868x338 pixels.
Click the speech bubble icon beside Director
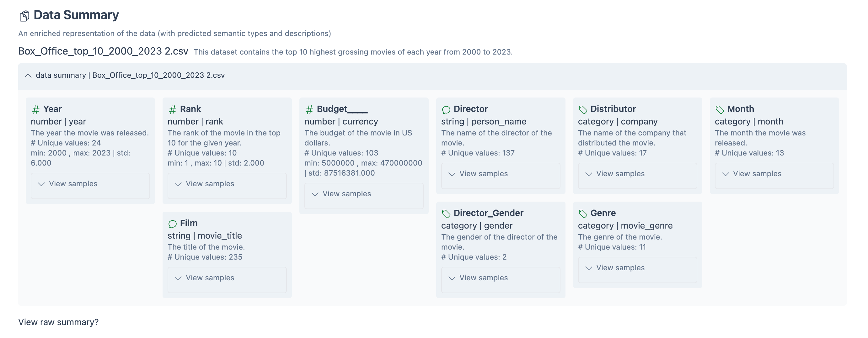446,109
